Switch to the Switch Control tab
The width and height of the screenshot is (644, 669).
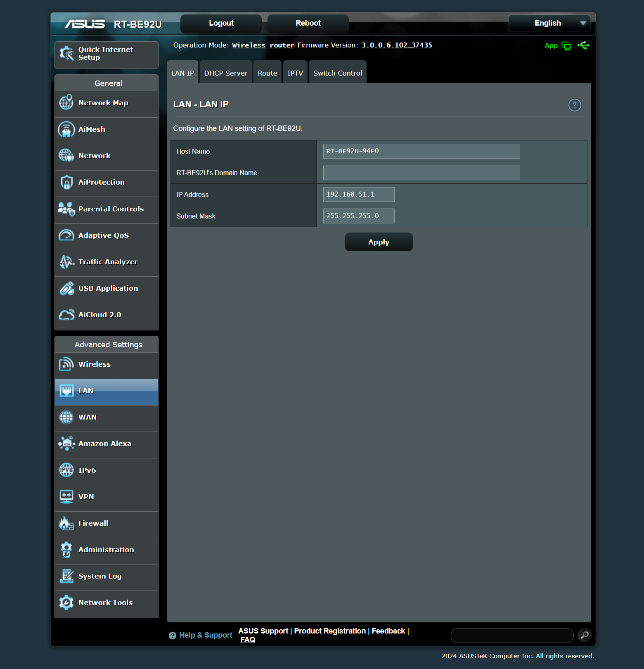point(338,73)
